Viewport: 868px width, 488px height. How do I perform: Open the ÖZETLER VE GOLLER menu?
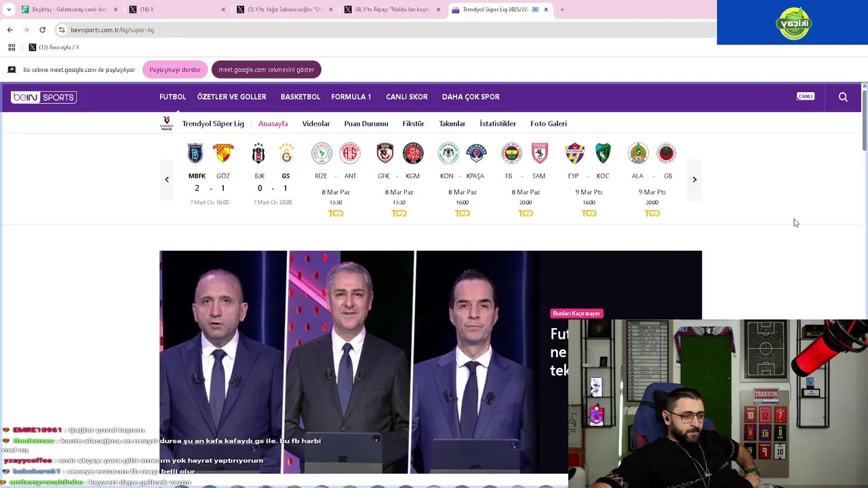tap(231, 97)
